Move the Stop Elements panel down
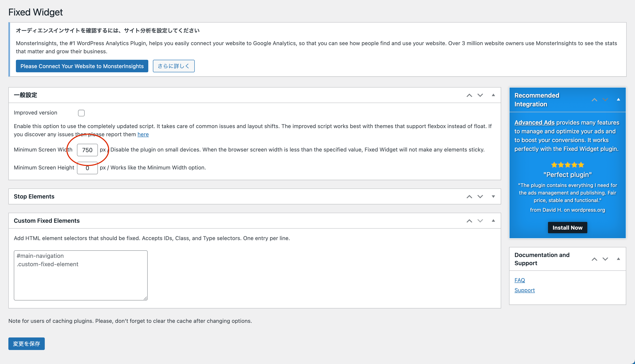Screen dimensions: 635x364 480,196
